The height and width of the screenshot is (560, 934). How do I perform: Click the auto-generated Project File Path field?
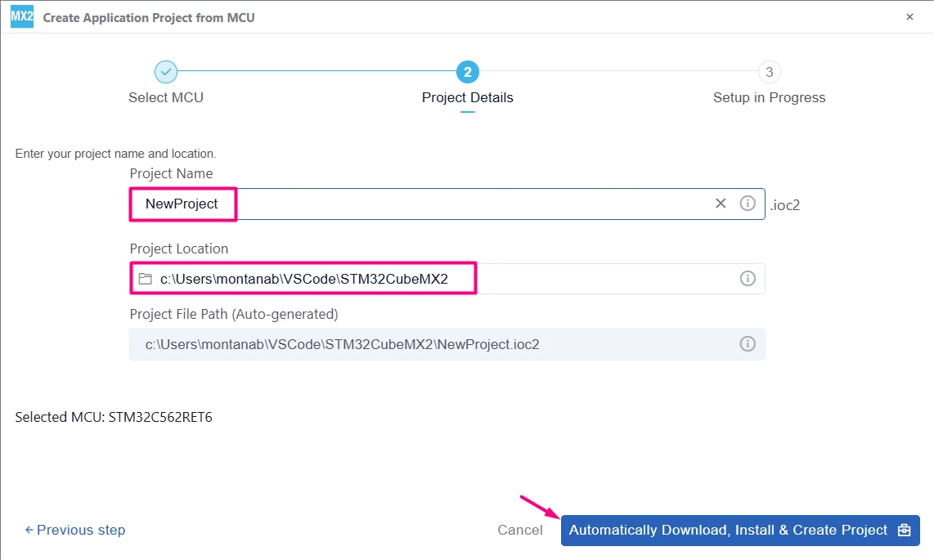click(x=447, y=344)
